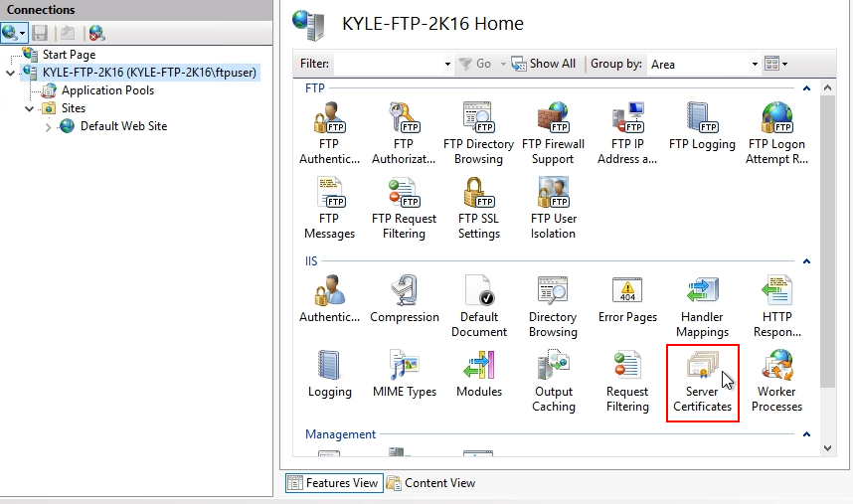Collapse the Management group section
This screenshot has height=504, width=853.
[x=806, y=433]
